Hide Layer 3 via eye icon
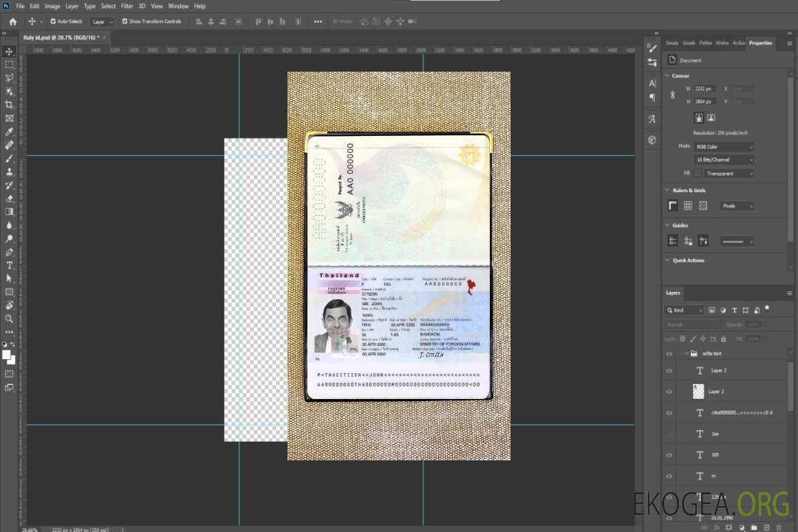The width and height of the screenshot is (798, 532). pos(669,392)
